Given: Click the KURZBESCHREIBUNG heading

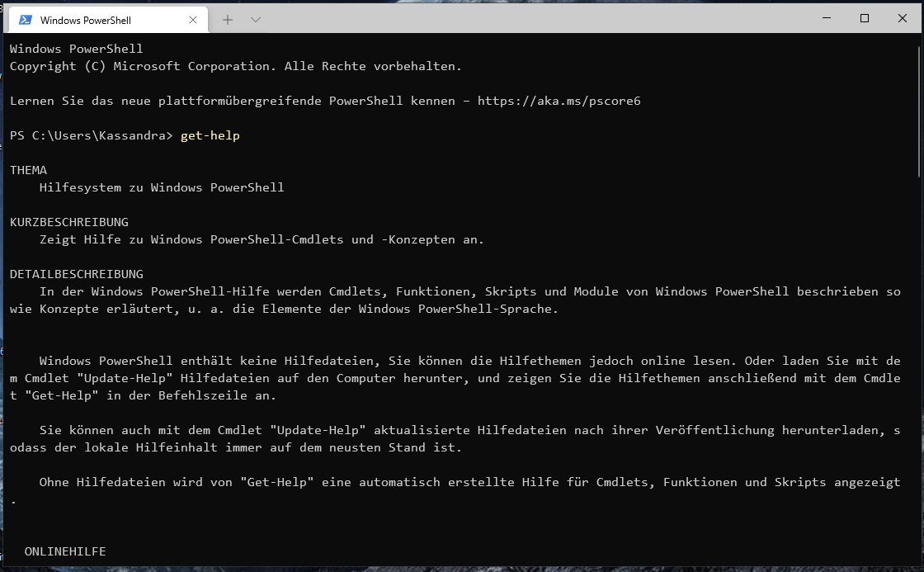Looking at the screenshot, I should (x=69, y=222).
